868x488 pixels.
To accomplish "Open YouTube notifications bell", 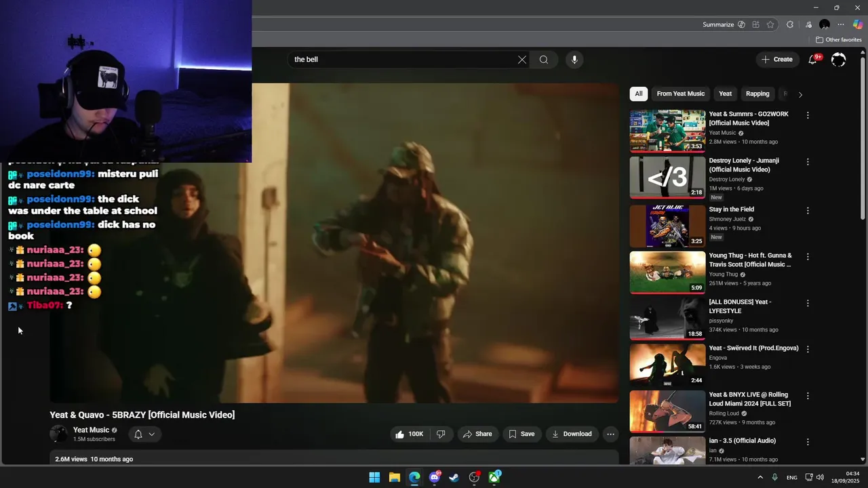I will [x=813, y=60].
